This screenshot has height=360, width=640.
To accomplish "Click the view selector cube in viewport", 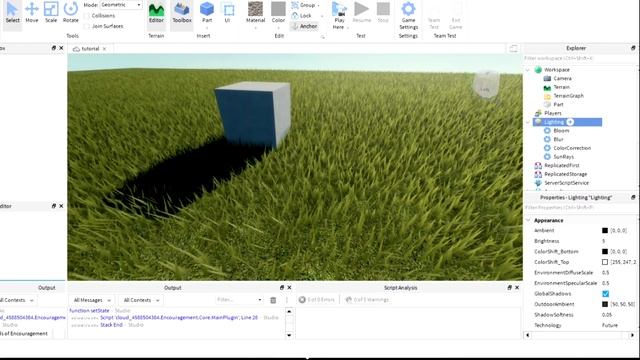I will (x=486, y=85).
